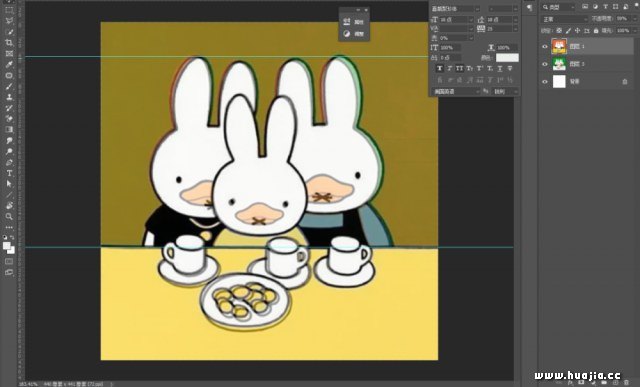Open the font family dropdown

pos(455,9)
